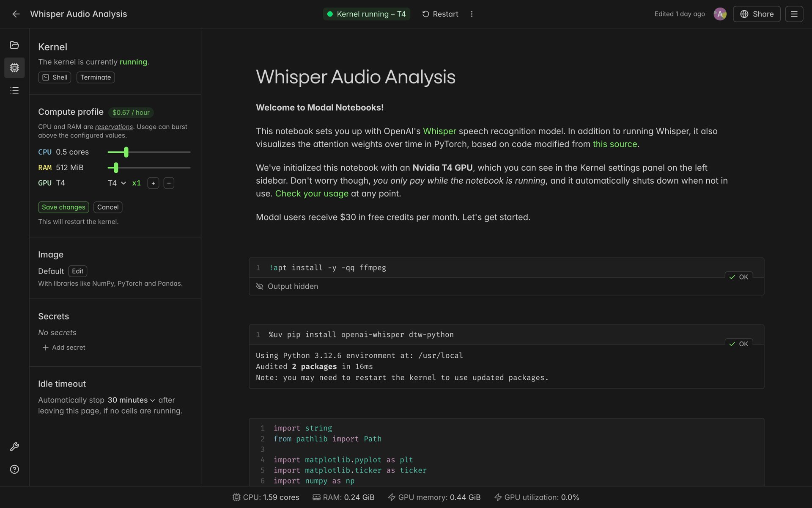Save changes to compute profile

(63, 207)
